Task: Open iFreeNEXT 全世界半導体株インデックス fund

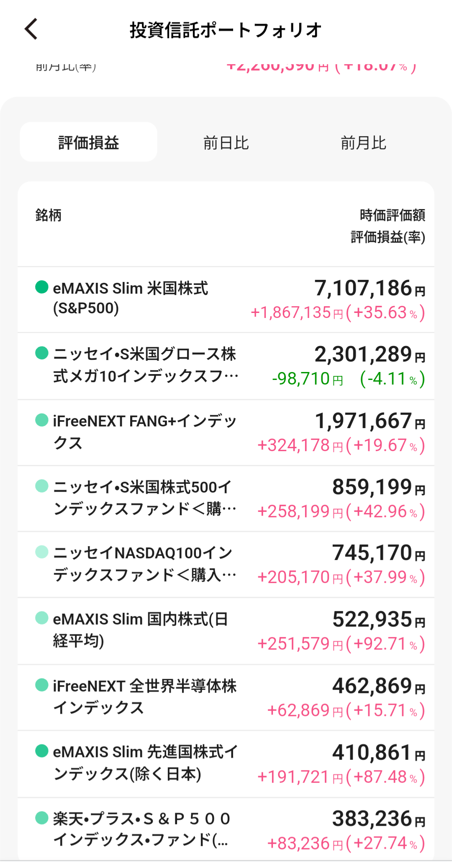Action: 144,697
